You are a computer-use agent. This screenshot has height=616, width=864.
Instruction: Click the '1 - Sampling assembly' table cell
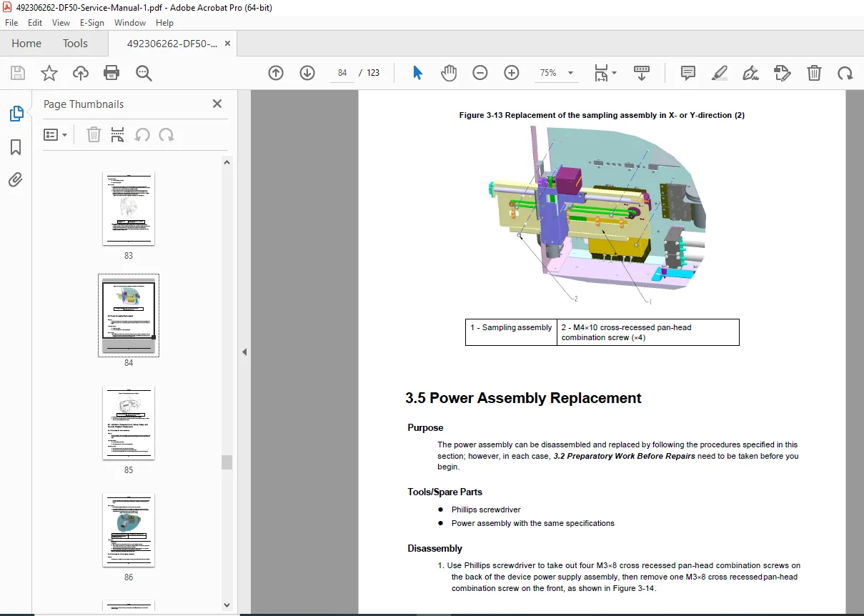pos(511,332)
